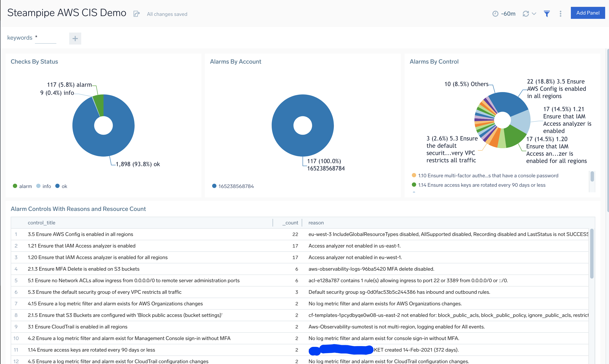Sort by reason column header
This screenshot has height=364, width=609.
coord(316,223)
